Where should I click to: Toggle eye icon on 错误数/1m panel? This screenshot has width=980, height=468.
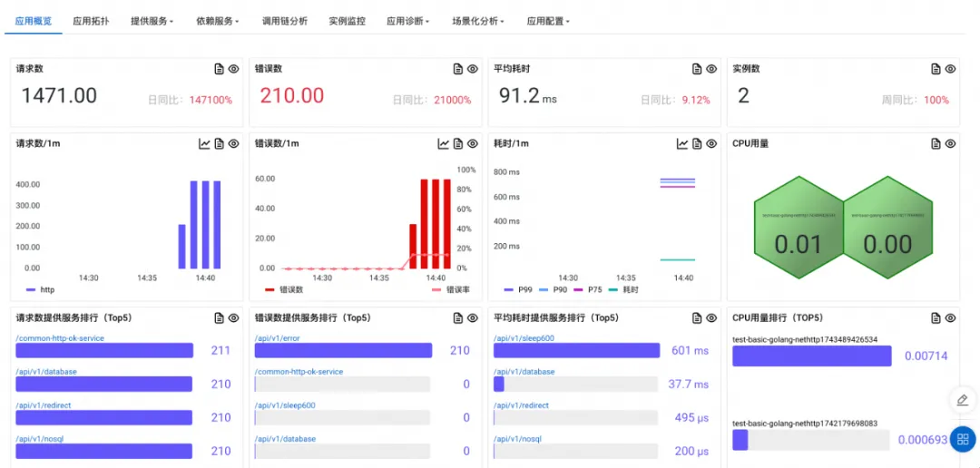(473, 143)
